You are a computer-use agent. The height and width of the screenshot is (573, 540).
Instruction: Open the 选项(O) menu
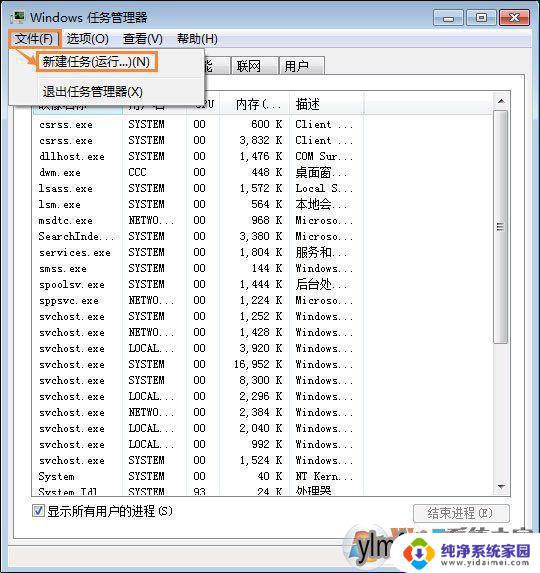pyautogui.click(x=88, y=39)
